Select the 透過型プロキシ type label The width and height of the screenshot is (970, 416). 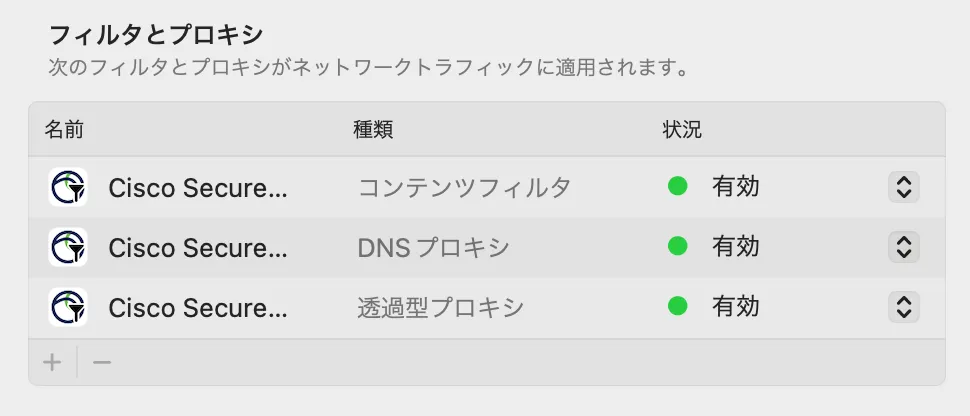pyautogui.click(x=441, y=307)
